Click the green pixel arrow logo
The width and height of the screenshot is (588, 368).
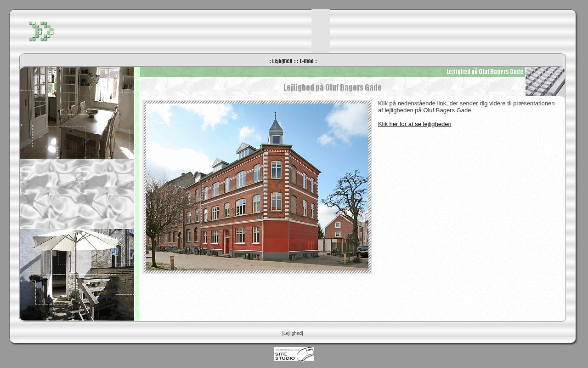point(41,31)
